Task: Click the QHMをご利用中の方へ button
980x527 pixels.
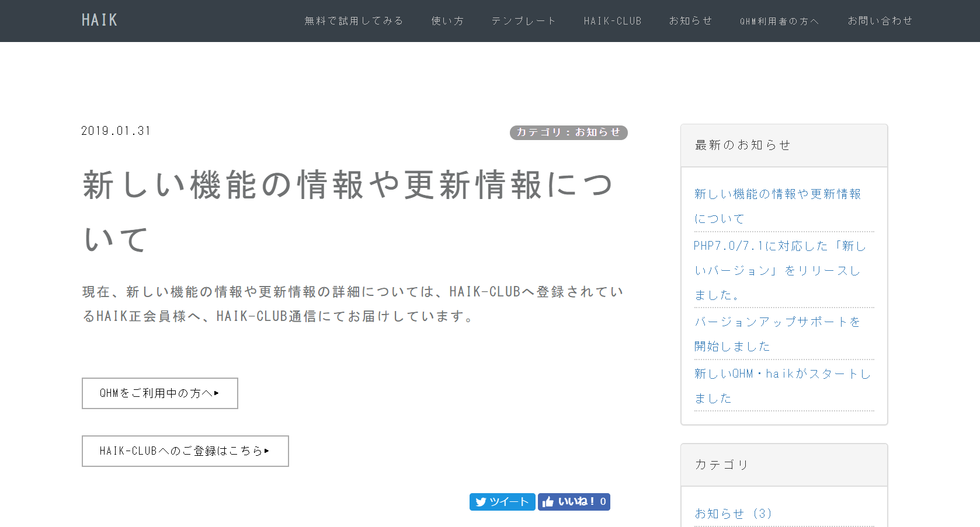Action: 160,393
